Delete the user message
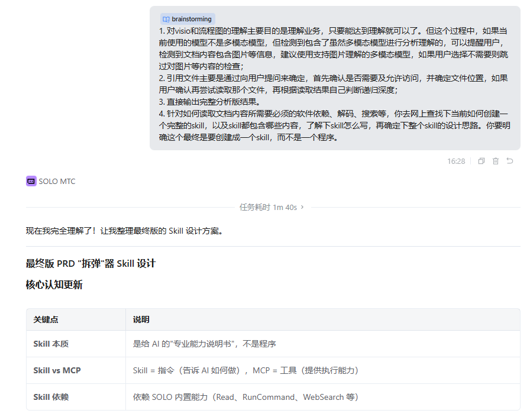This screenshot has height=420, width=530. (496, 161)
